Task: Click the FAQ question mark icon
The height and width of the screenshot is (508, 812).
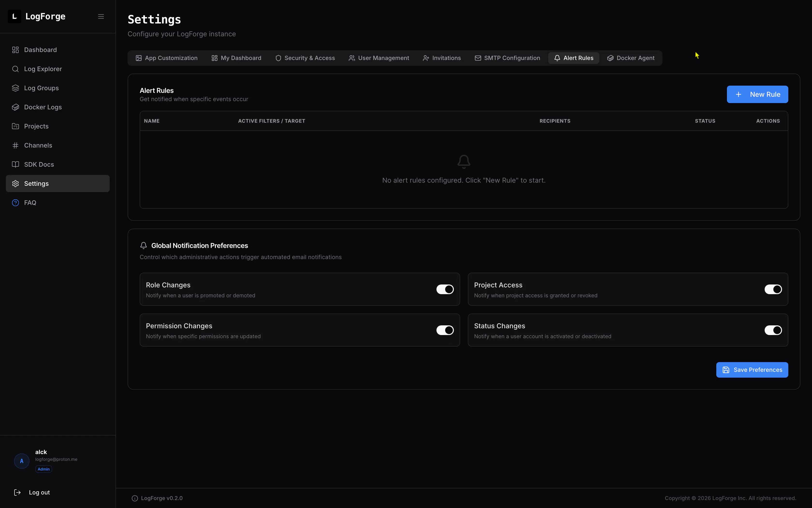Action: point(15,203)
